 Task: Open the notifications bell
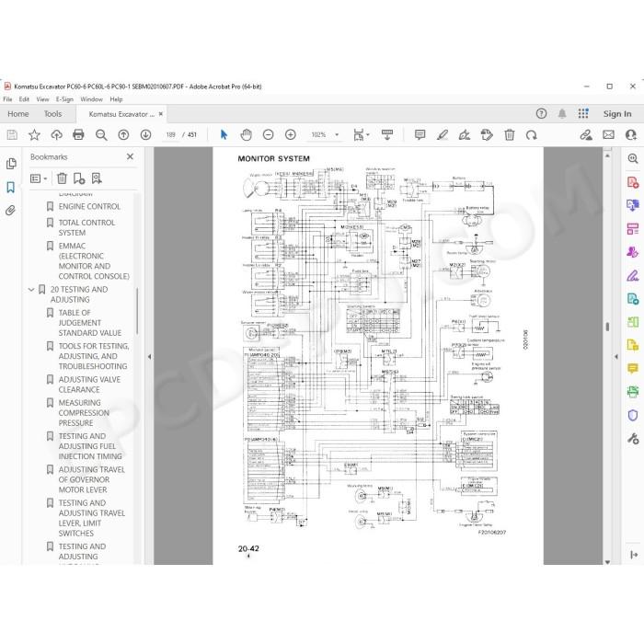(562, 114)
